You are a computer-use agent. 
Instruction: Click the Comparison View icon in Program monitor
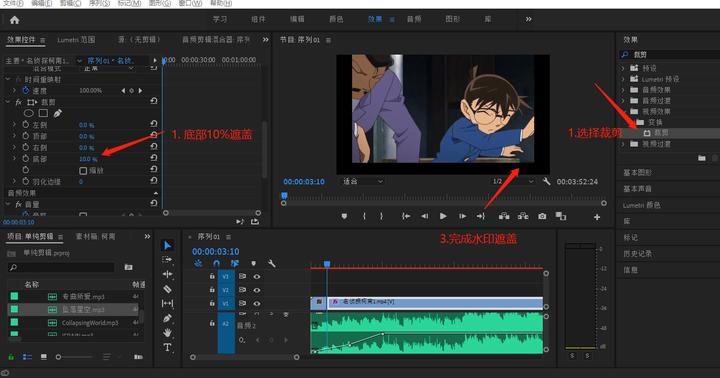pos(561,216)
